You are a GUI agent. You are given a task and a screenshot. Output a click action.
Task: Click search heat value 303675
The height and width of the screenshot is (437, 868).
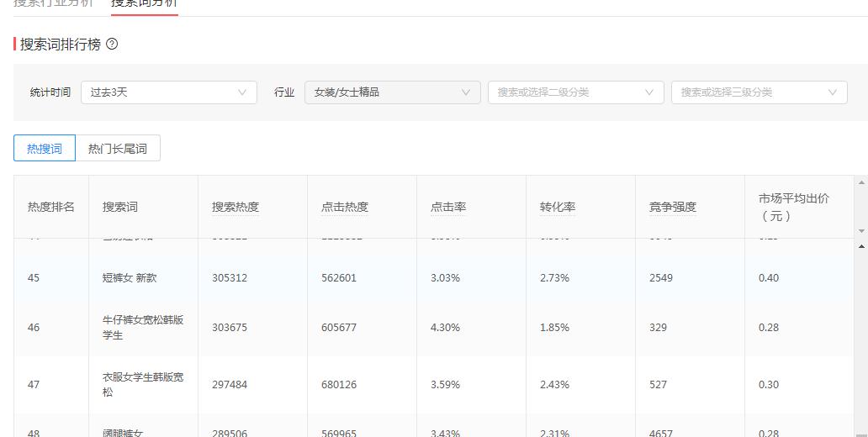point(230,328)
